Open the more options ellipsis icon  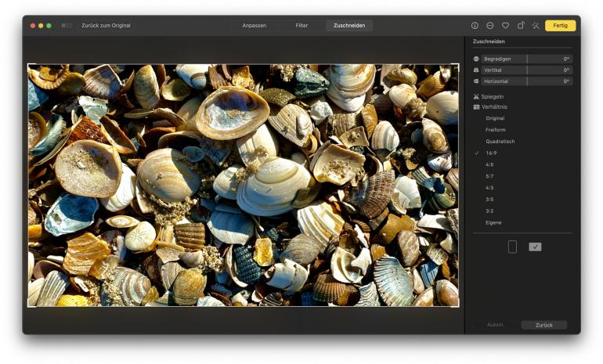490,25
